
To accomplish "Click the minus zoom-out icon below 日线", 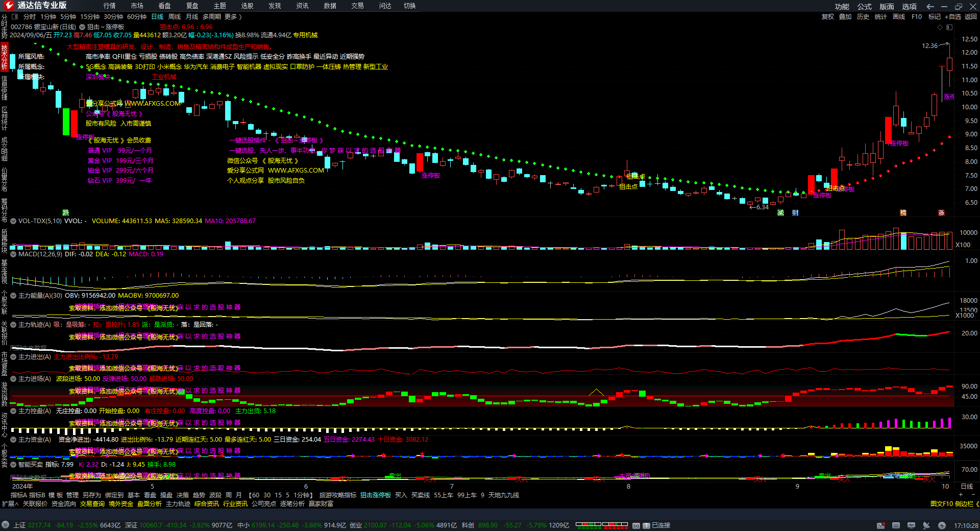I will coord(973,495).
